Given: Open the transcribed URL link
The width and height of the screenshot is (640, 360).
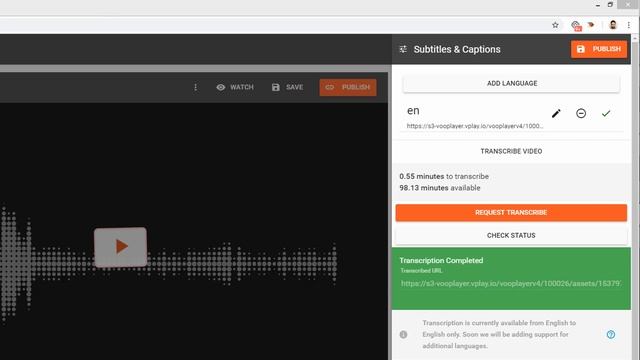Looking at the screenshot, I should coord(511,283).
